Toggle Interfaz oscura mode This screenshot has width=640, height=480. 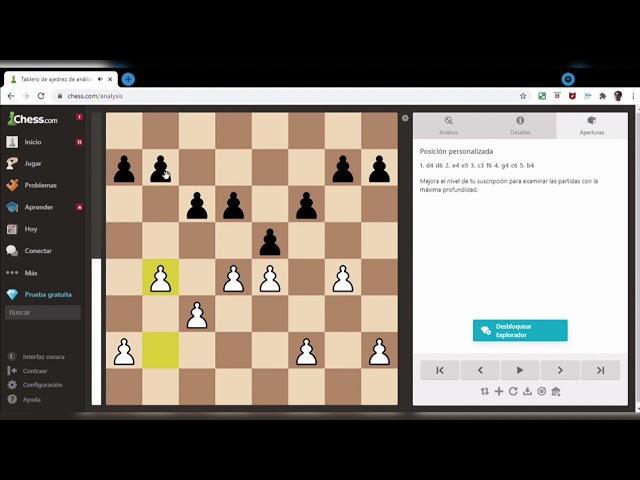[x=43, y=357]
